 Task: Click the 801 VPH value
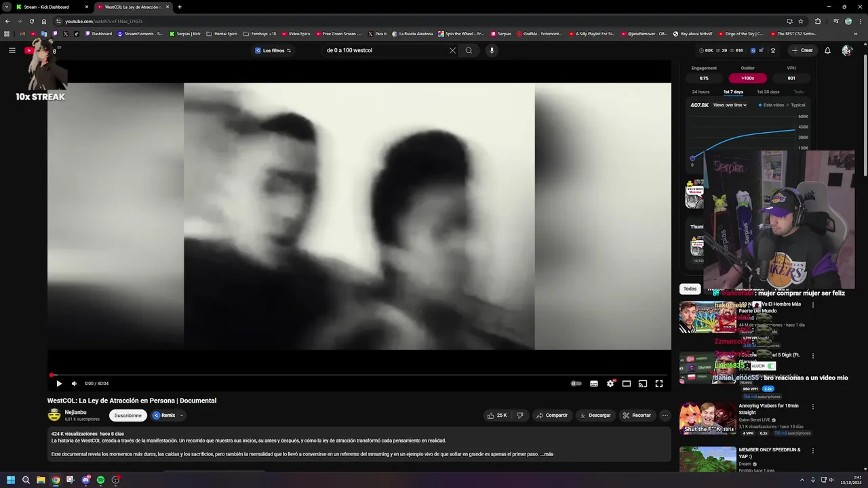[x=791, y=78]
